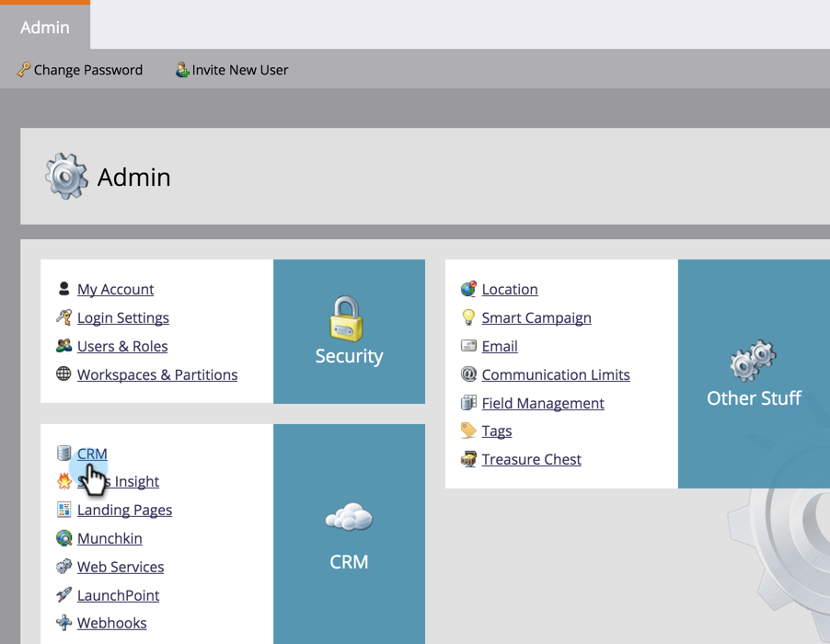The height and width of the screenshot is (644, 830).
Task: Open LaunchPoint
Action: pos(118,595)
